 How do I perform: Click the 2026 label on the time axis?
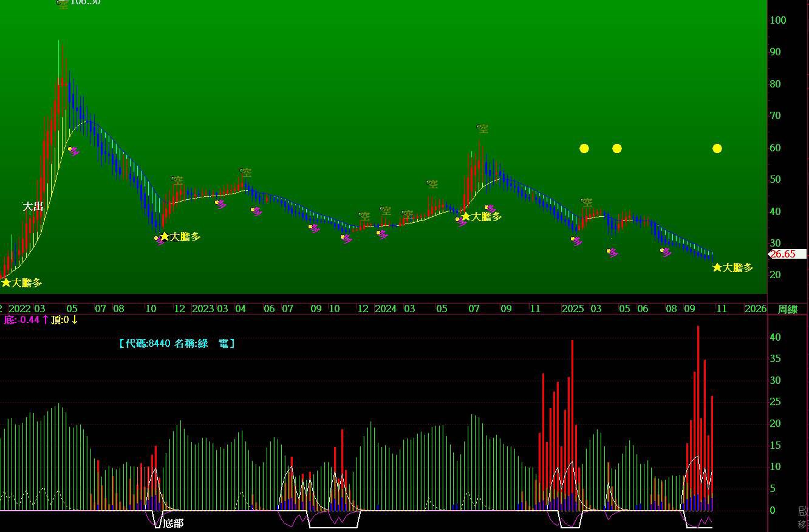pyautogui.click(x=756, y=309)
